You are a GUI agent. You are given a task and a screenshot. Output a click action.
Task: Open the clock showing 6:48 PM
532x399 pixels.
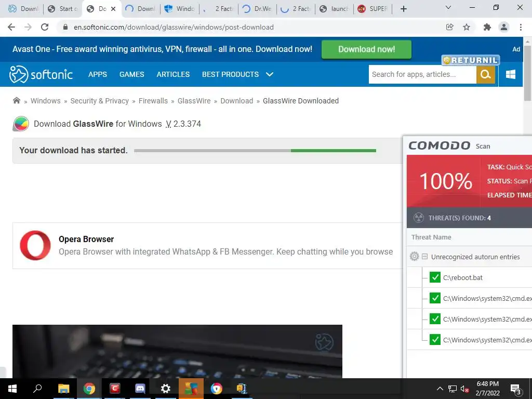point(487,389)
